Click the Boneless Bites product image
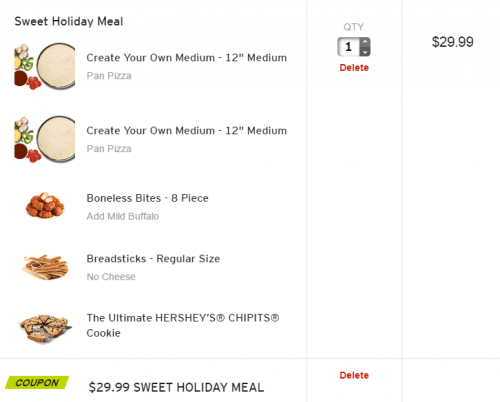Viewport: 500px width, 402px height. [x=45, y=205]
